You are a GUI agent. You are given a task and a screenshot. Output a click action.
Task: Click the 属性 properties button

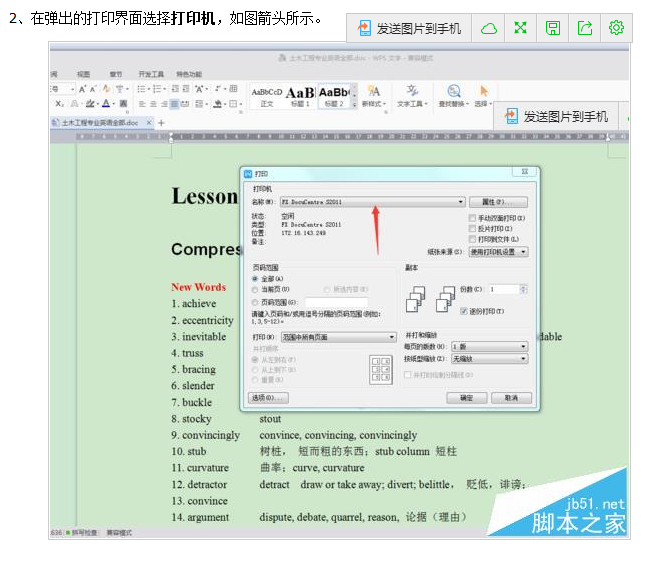497,201
